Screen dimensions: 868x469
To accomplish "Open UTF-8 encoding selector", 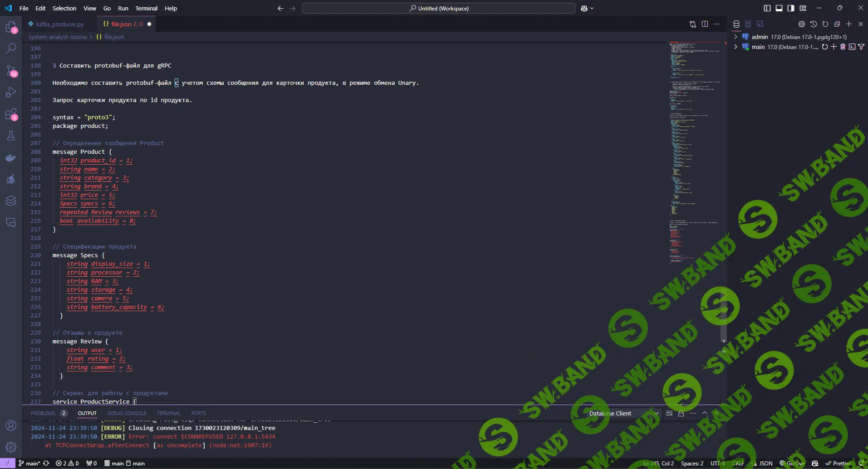I will click(x=718, y=464).
